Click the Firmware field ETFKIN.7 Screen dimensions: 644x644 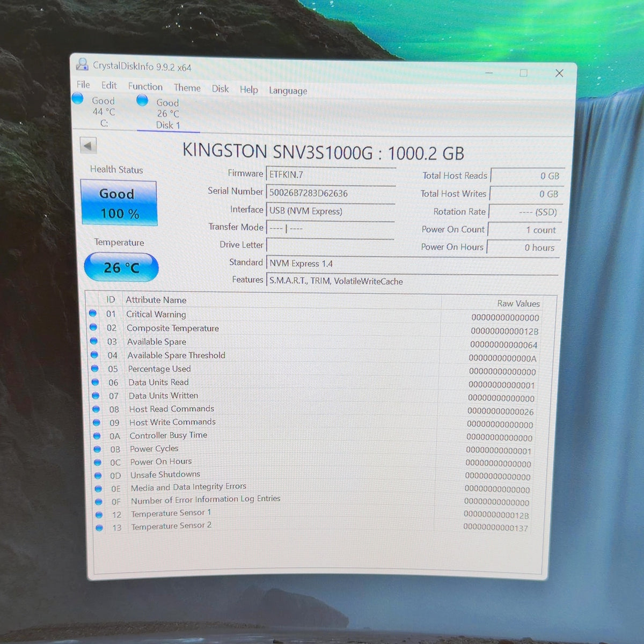point(331,175)
